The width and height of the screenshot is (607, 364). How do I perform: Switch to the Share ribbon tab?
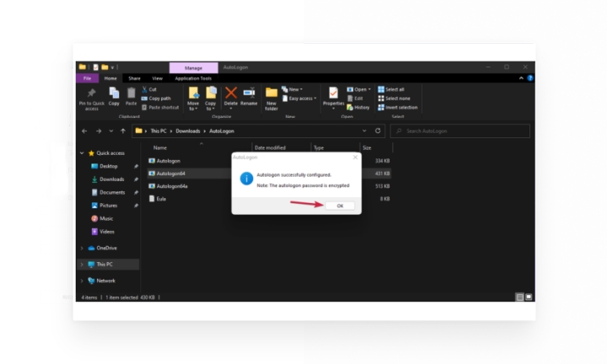pos(134,78)
